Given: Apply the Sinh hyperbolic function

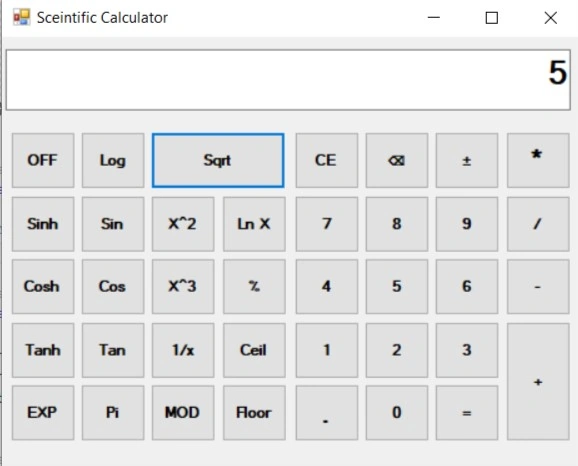Looking at the screenshot, I should point(43,224).
